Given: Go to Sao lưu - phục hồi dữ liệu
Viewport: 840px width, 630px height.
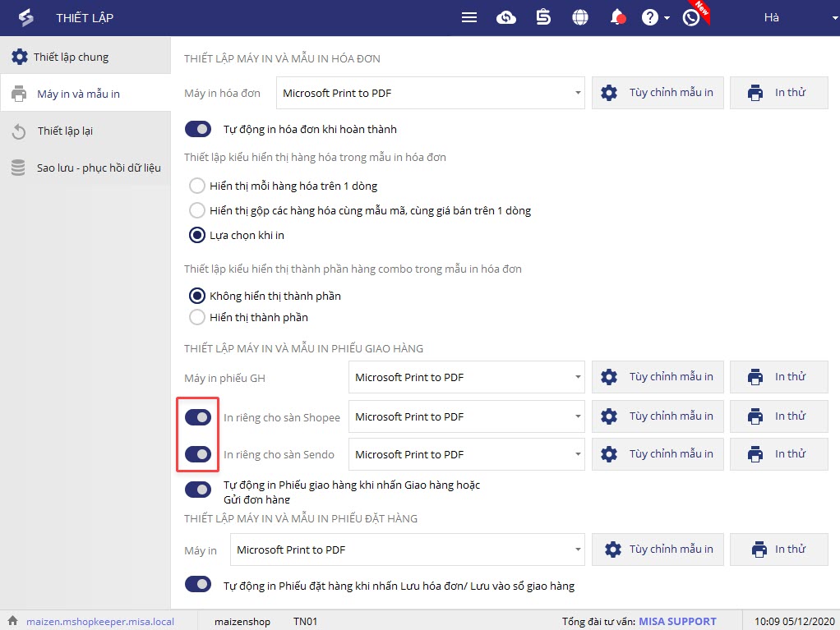Looking at the screenshot, I should click(85, 168).
